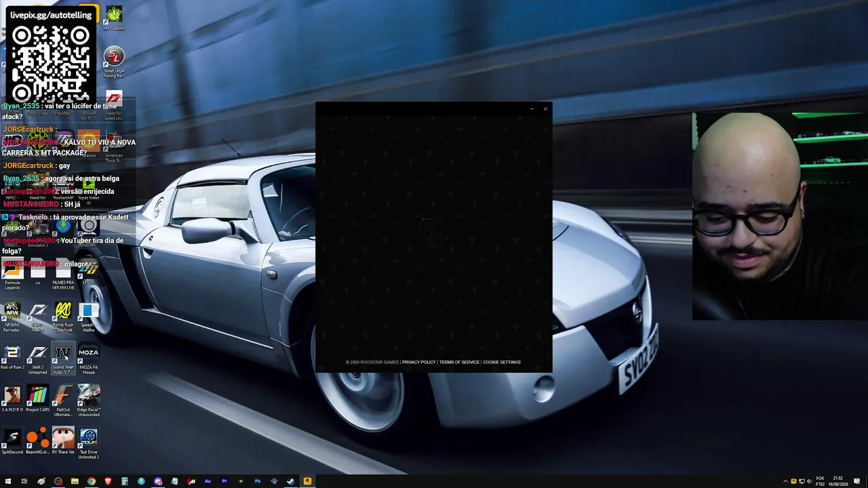Minimize the Rockstar Games Launcher window
The height and width of the screenshot is (488, 868).
(532, 108)
